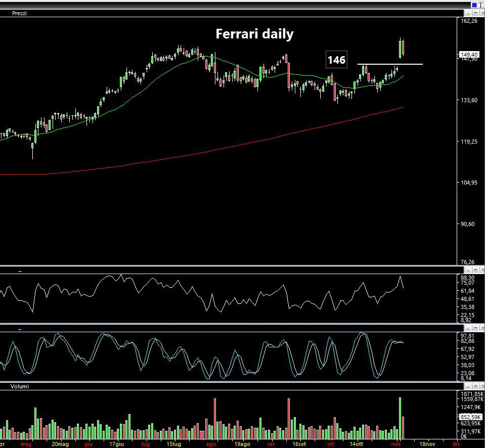Click the lug date label
Image resolution: width=485 pixels, height=448 pixels.
pos(145,444)
